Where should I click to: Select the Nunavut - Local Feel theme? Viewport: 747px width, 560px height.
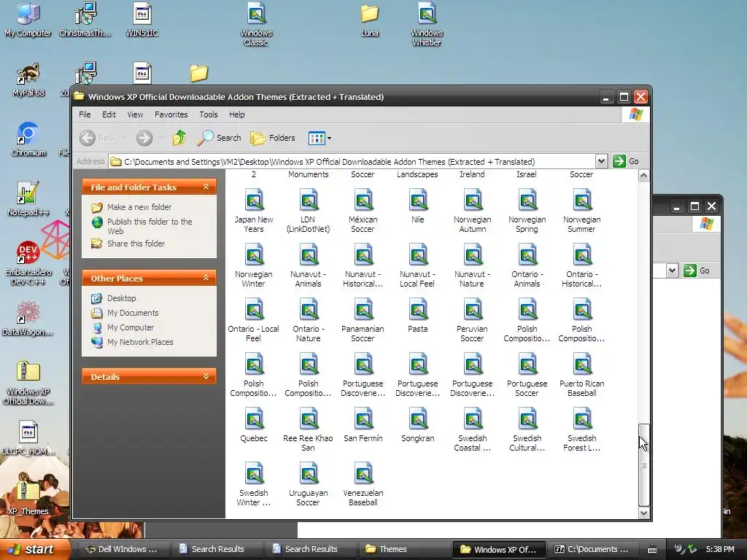pyautogui.click(x=418, y=265)
